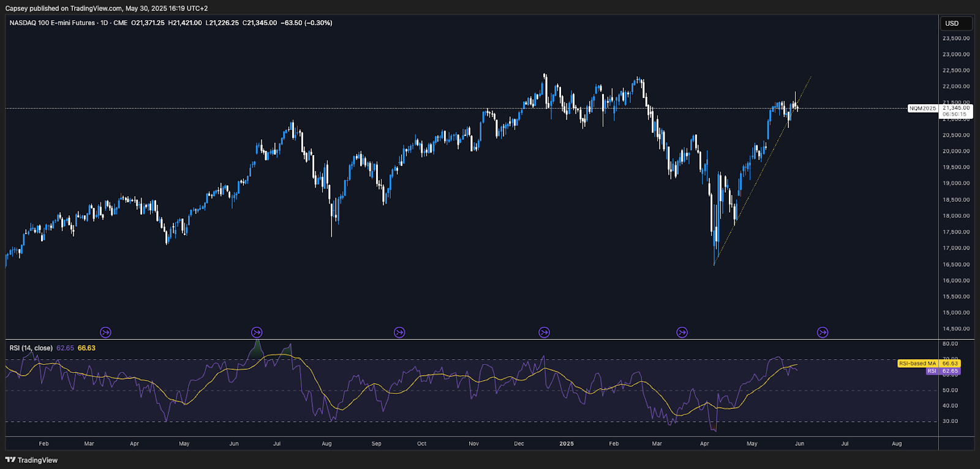
Task: Select the 21,345.00 current price label
Action: [956, 108]
